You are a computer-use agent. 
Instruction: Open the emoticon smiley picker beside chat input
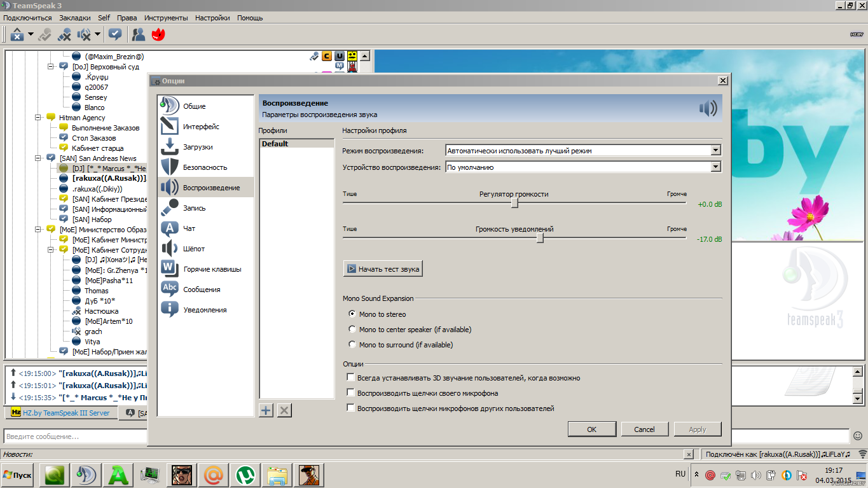[x=858, y=436]
